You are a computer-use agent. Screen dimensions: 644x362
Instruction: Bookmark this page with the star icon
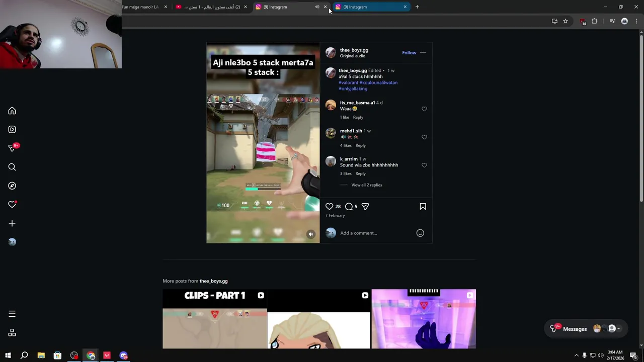click(x=566, y=21)
